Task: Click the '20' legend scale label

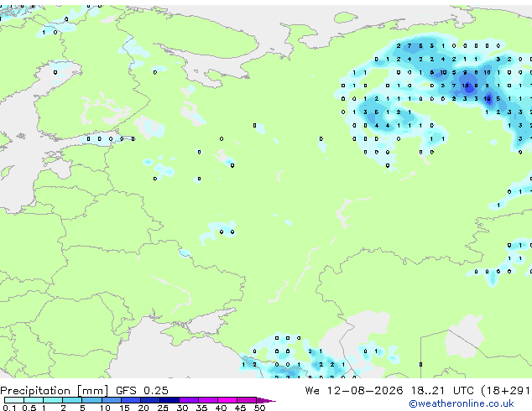Action: (x=143, y=408)
